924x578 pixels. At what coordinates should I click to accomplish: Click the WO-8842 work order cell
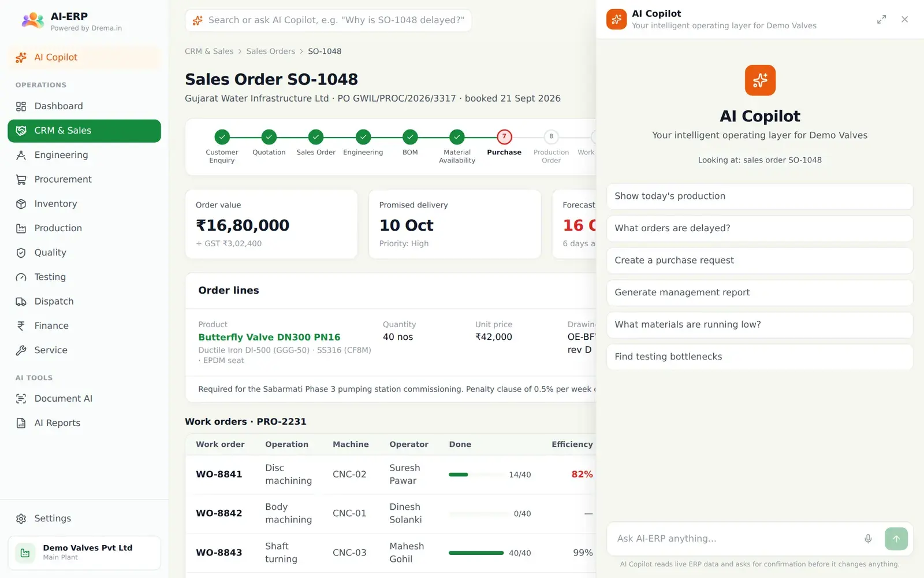tap(219, 513)
